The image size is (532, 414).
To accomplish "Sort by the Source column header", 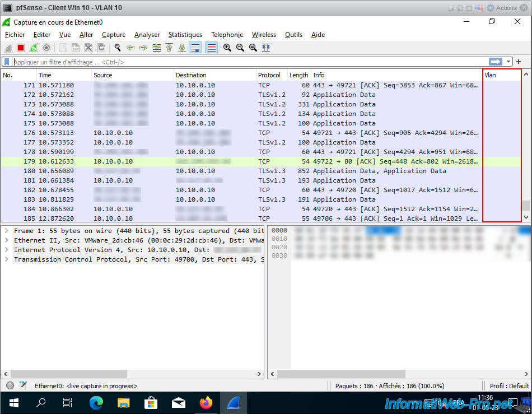I will [x=133, y=75].
